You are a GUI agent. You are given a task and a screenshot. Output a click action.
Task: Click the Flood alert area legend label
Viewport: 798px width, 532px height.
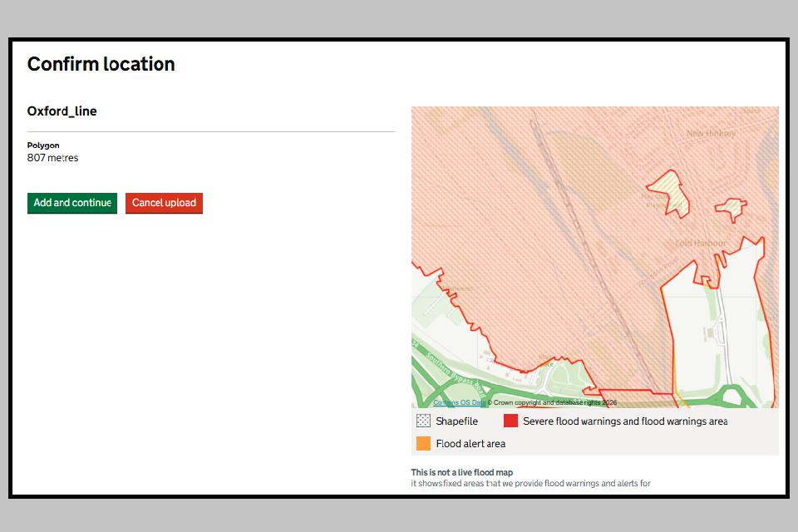click(470, 444)
